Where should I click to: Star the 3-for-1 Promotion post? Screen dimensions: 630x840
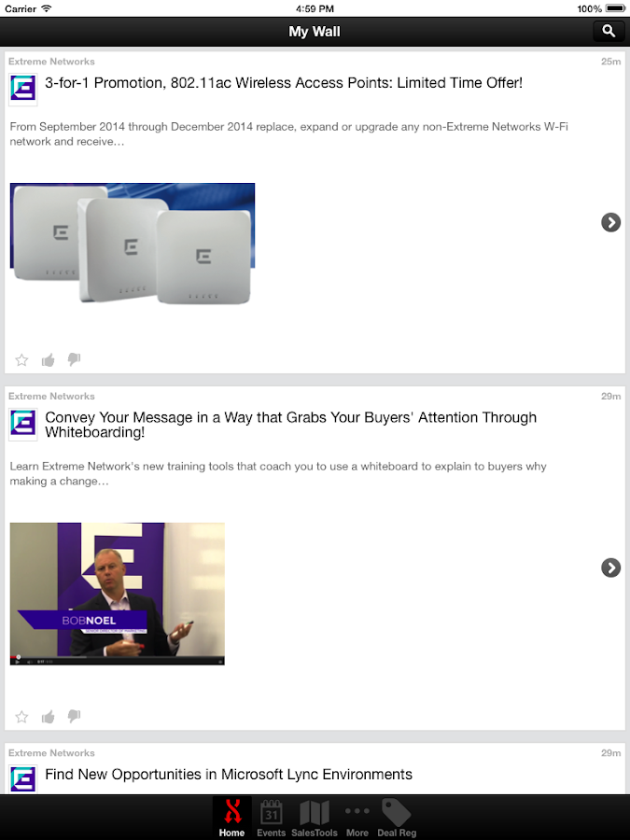tap(21, 360)
